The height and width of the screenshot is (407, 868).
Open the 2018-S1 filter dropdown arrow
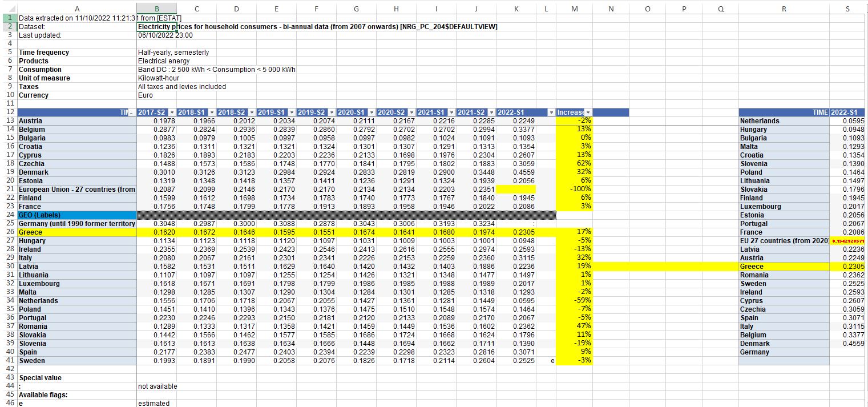212,112
